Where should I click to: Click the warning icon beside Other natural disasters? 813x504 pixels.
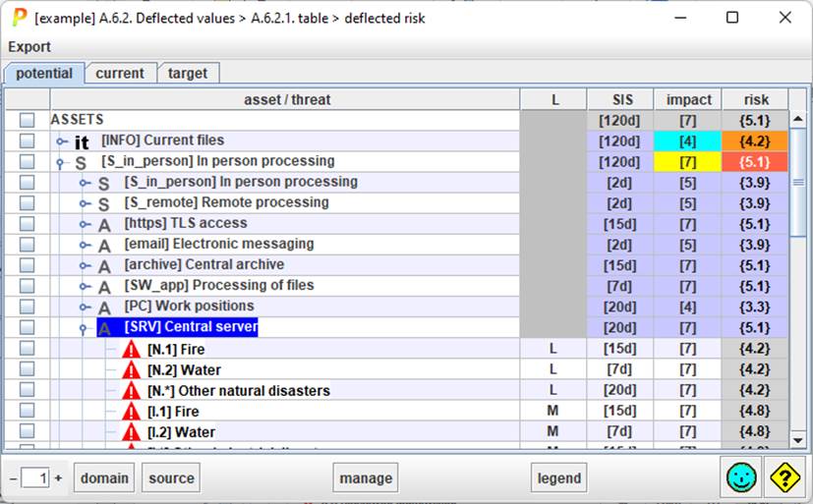pos(131,391)
